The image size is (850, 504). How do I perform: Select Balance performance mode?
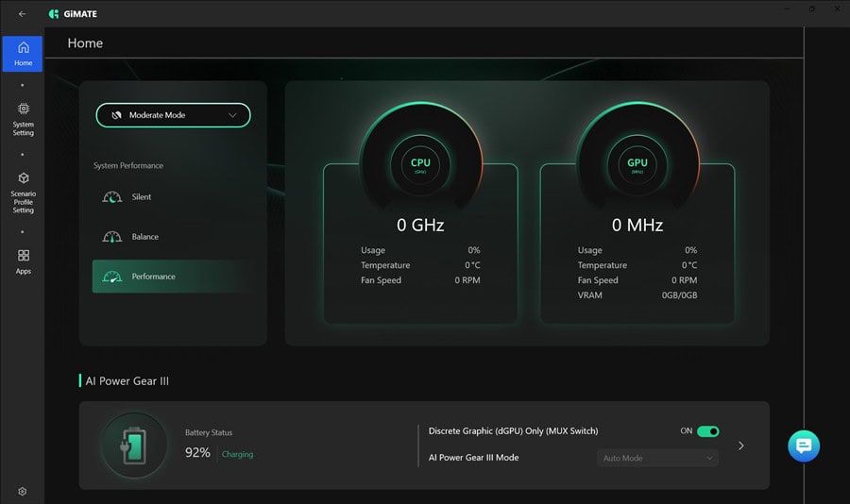click(144, 237)
